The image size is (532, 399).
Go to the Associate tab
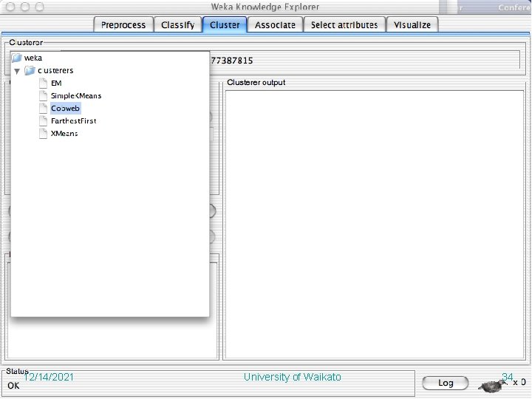(275, 25)
